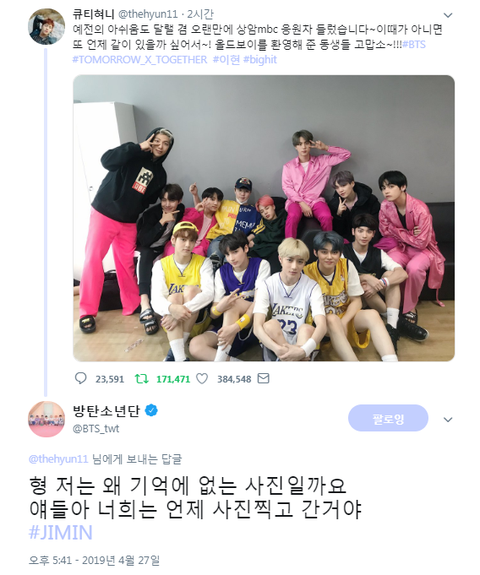The image size is (480, 575).
Task: Expand the top tweet options chevron
Action: click(448, 15)
